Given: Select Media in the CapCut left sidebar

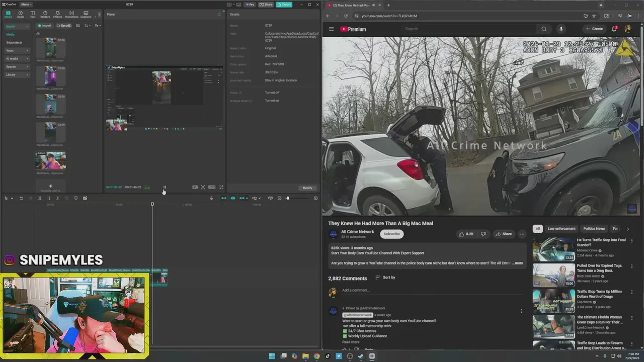Looking at the screenshot, I should 10,34.
